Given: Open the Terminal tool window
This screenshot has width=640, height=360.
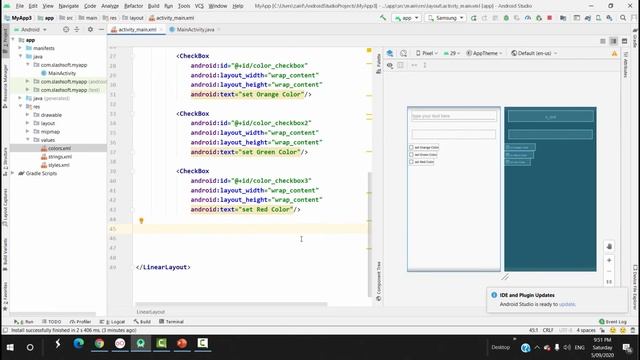Looking at the screenshot, I should pos(171,322).
